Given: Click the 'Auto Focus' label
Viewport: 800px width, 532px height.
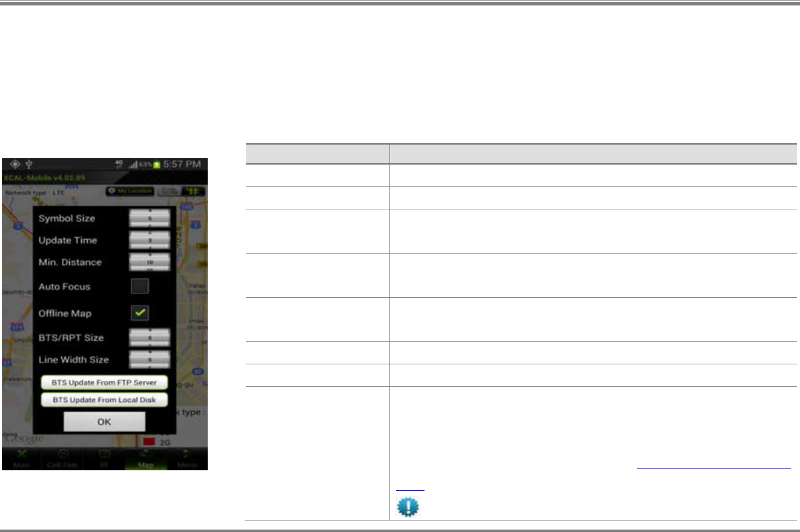Looking at the screenshot, I should point(65,286).
